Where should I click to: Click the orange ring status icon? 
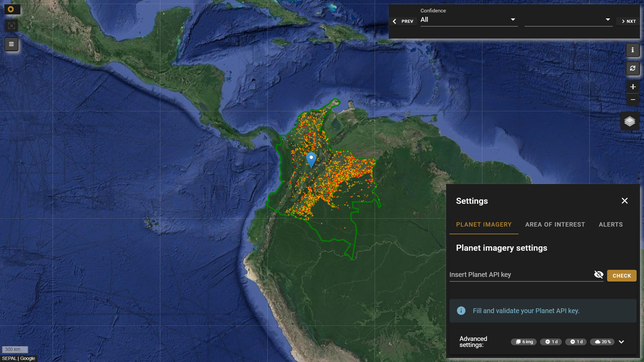(11, 9)
